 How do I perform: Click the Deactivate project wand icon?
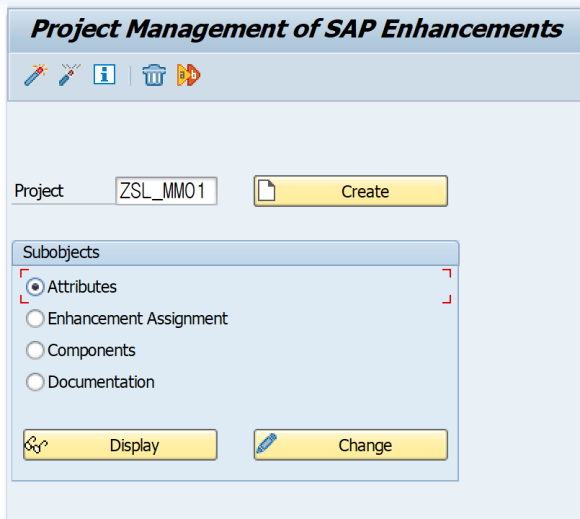70,75
